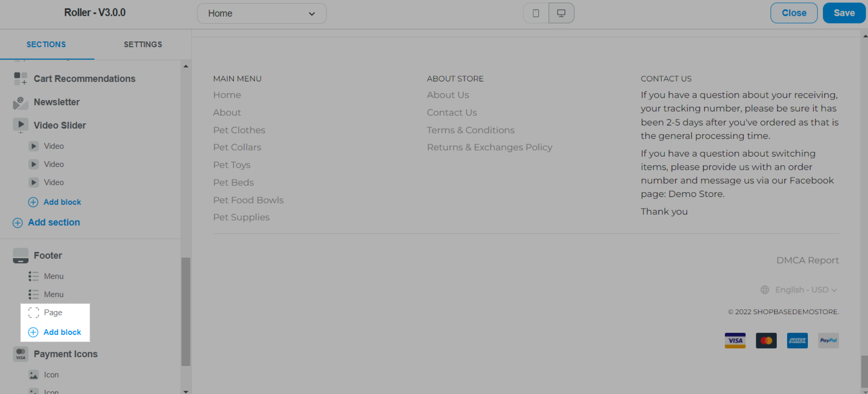This screenshot has width=868, height=394.
Task: Open the Pet Supplies link
Action: point(241,217)
